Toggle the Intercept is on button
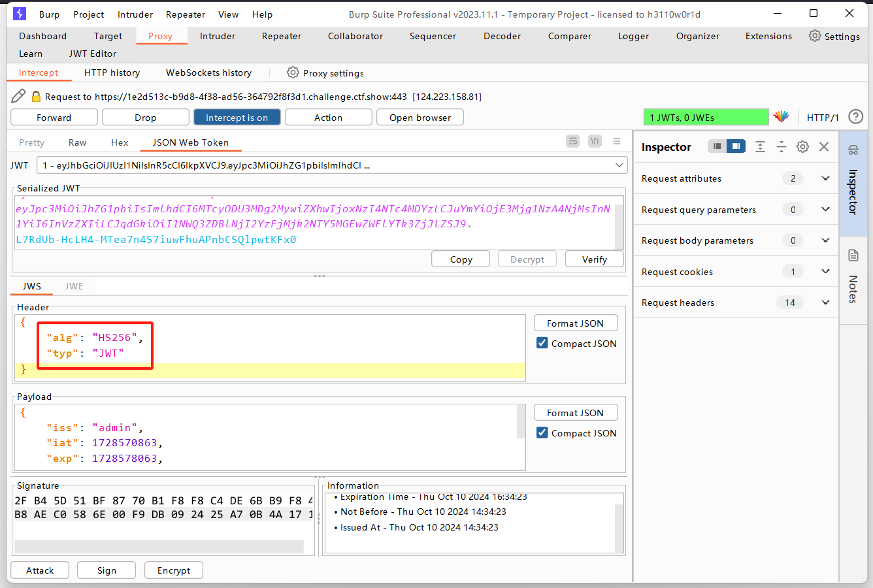The image size is (873, 588). (237, 118)
